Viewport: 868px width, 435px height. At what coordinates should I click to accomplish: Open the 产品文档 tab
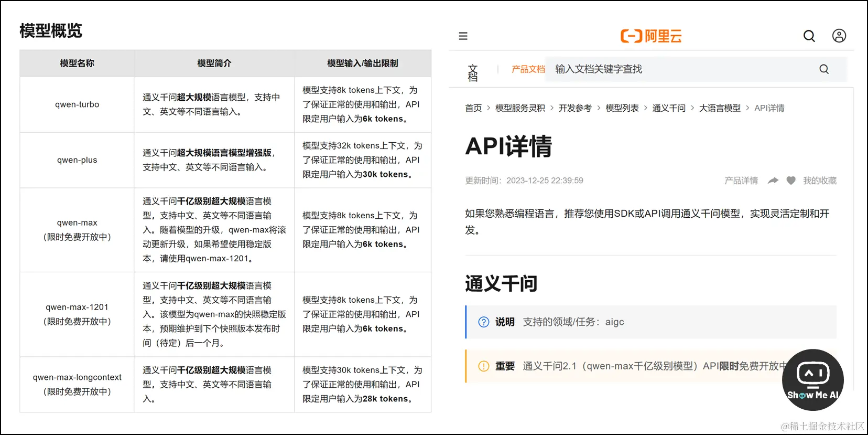click(528, 69)
